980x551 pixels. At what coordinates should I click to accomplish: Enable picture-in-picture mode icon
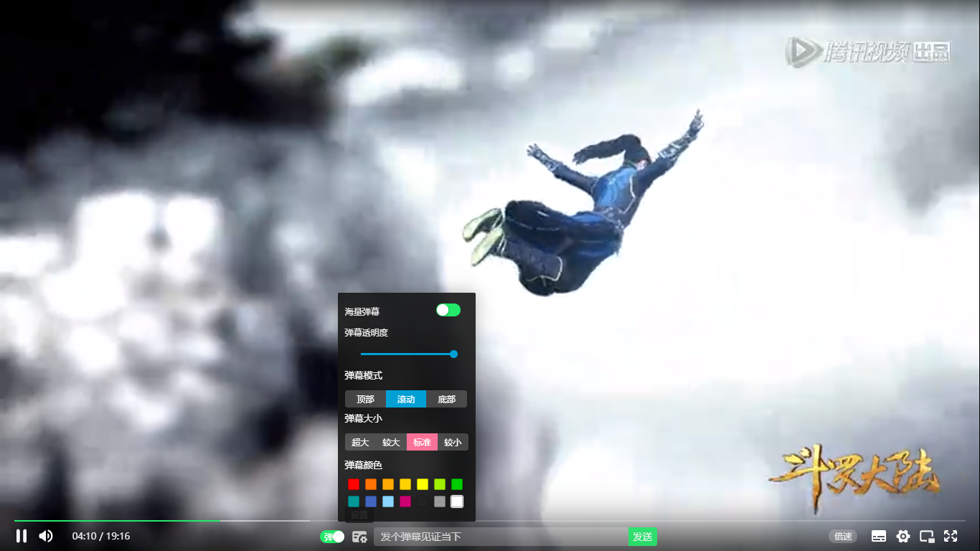(x=927, y=536)
